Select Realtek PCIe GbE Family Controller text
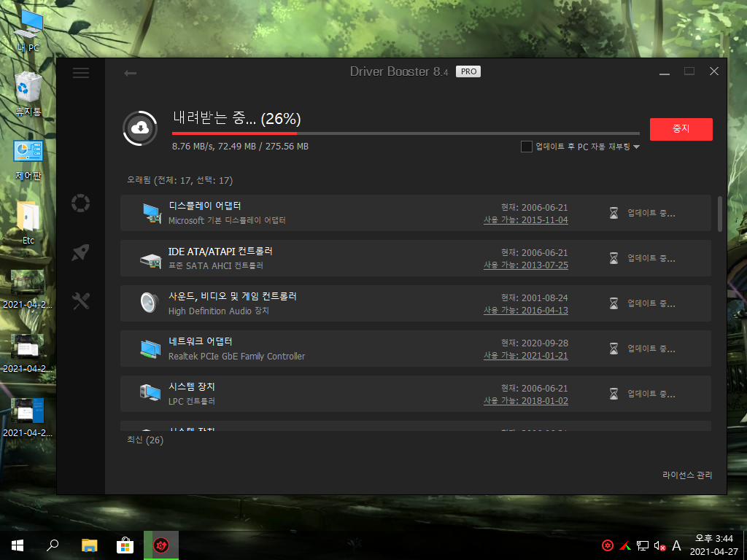The image size is (747, 560). [x=236, y=356]
